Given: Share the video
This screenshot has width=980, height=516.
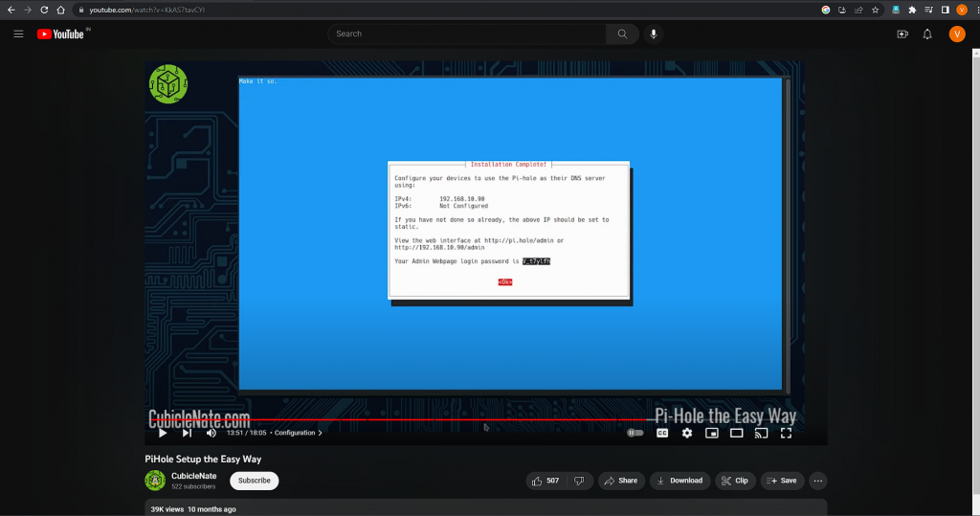Looking at the screenshot, I should click(x=621, y=481).
